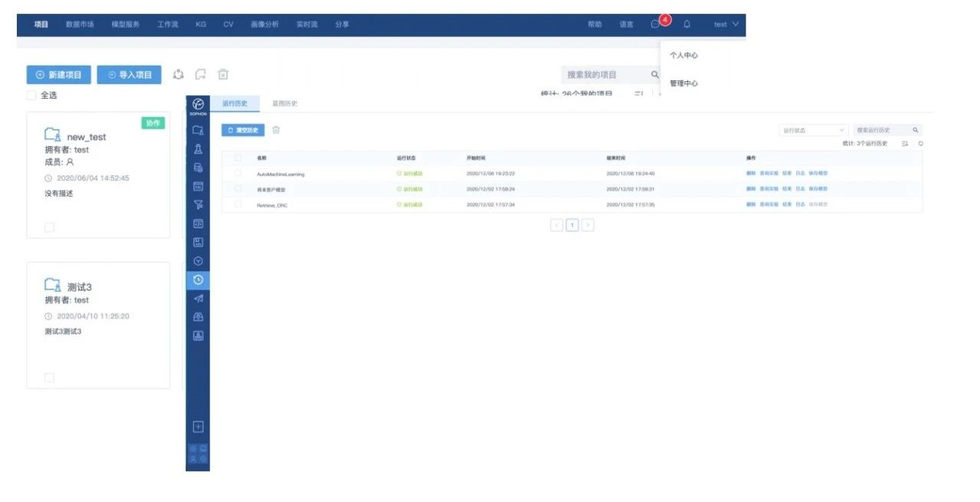Click search magnifier in 搜索我的项目

[655, 74]
